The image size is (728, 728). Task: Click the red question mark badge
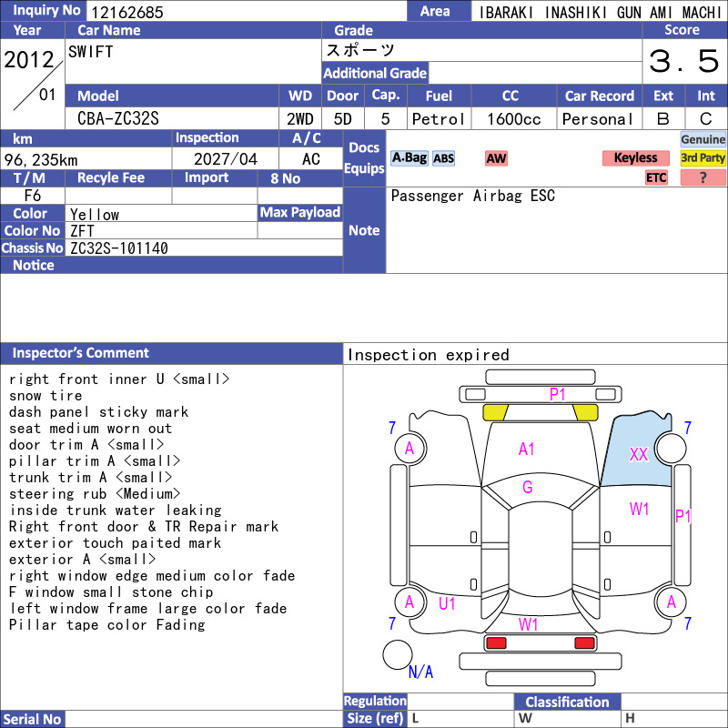[703, 177]
